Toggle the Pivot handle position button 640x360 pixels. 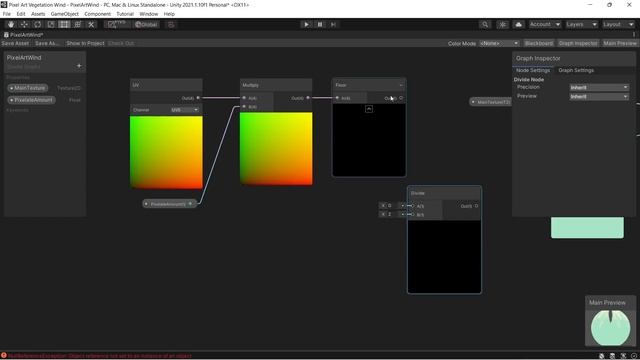pos(117,24)
